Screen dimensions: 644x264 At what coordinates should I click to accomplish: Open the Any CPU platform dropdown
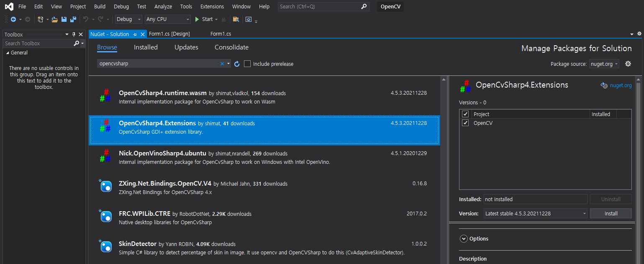(x=168, y=19)
